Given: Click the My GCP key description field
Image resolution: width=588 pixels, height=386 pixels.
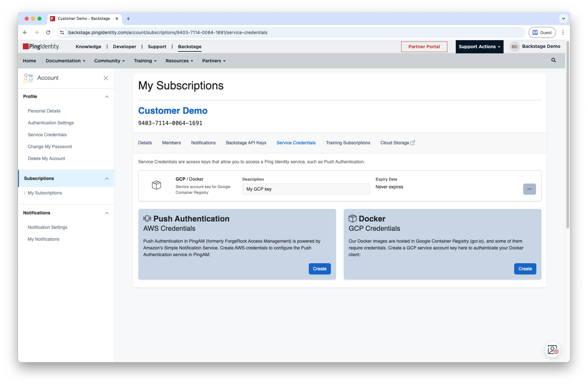Looking at the screenshot, I should (306, 189).
